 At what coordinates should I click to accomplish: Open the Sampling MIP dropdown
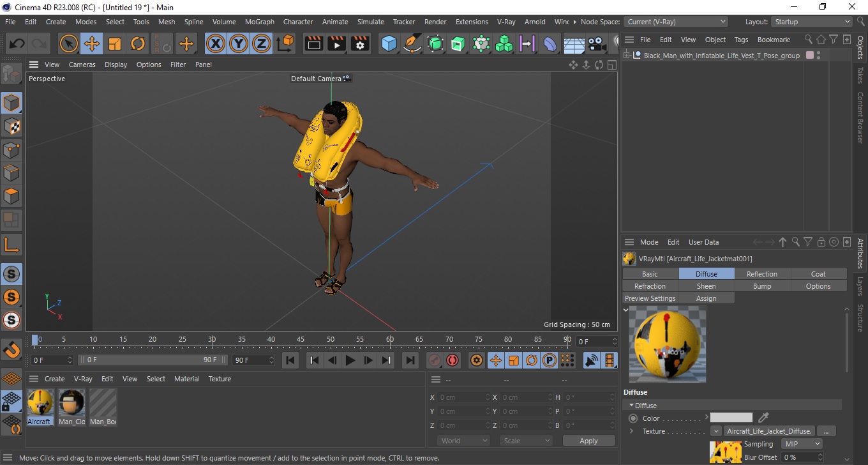click(x=802, y=444)
